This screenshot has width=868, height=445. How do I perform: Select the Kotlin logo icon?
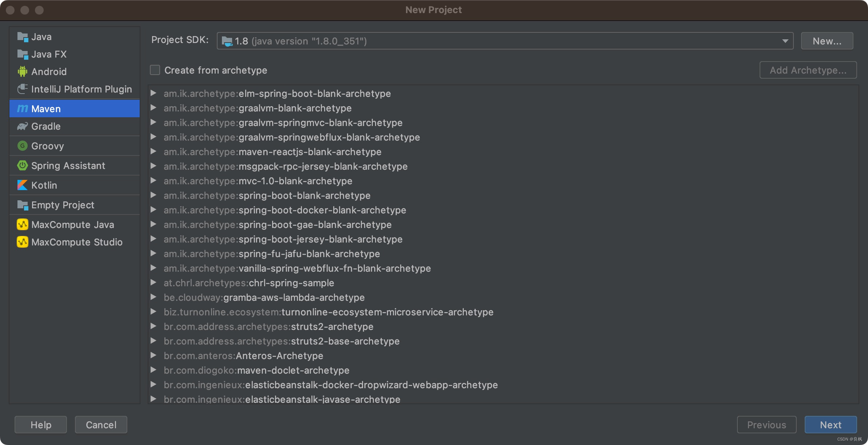coord(23,185)
